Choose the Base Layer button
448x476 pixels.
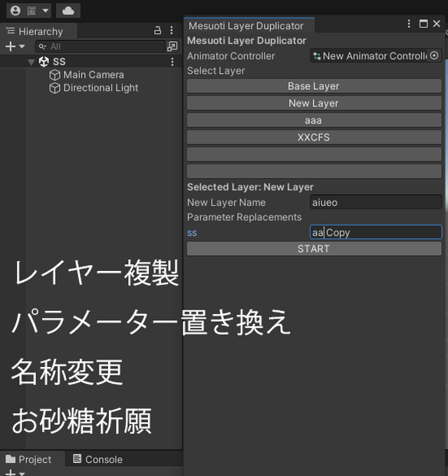click(x=314, y=86)
